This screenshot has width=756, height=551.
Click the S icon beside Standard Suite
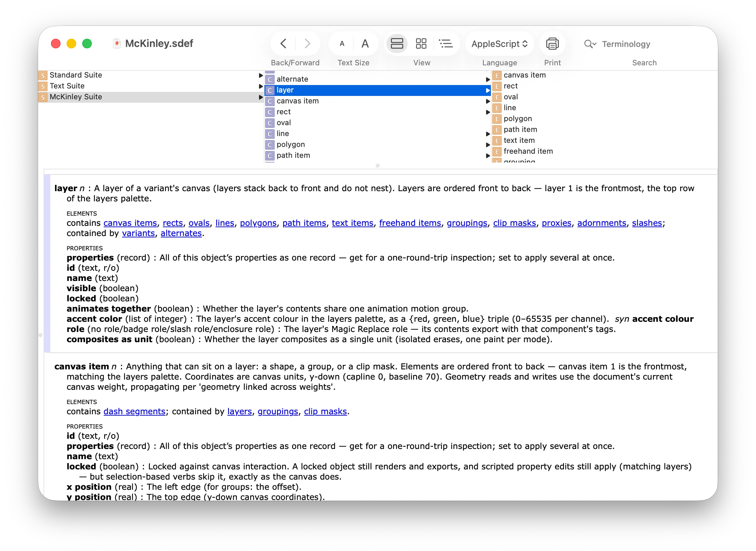(43, 75)
